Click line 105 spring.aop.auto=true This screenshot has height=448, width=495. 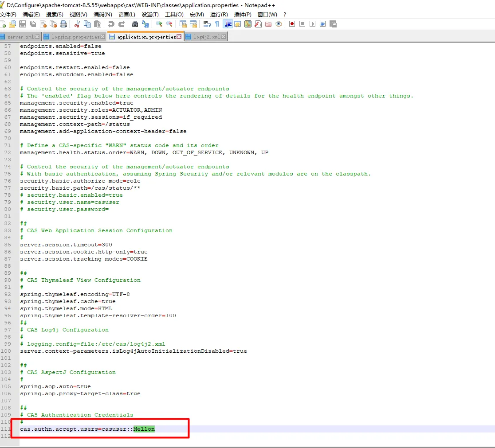[55, 386]
